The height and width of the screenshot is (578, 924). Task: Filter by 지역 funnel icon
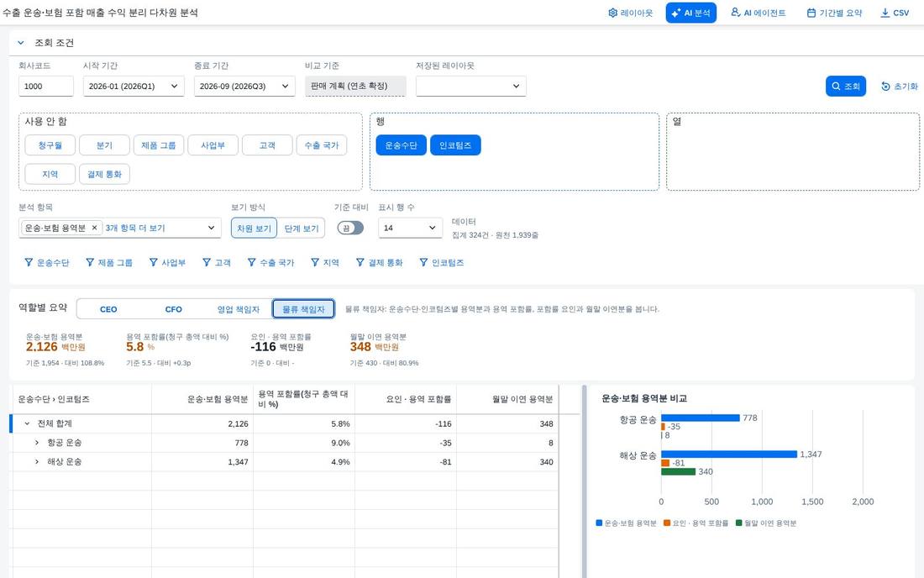point(315,262)
